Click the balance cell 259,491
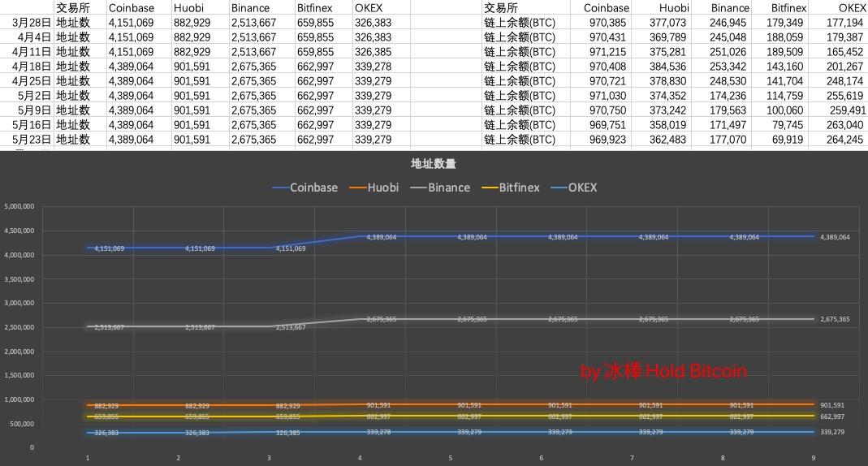Screen dimensions: 868x466 [848, 110]
